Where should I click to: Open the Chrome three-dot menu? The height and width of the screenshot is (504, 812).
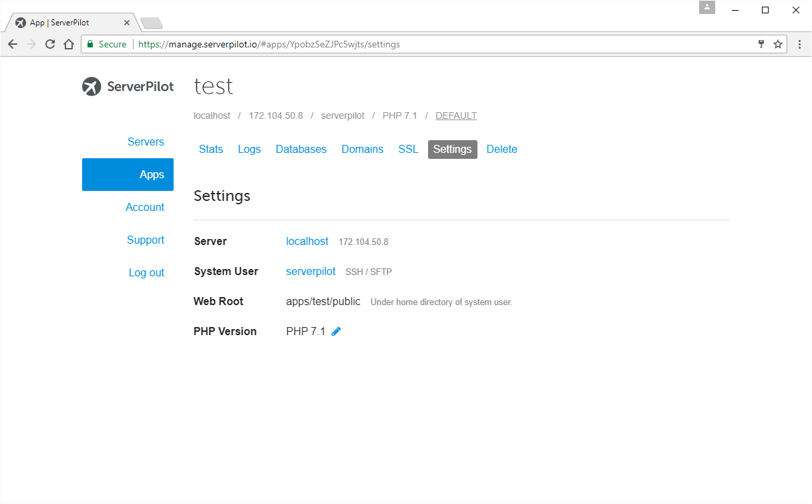click(799, 44)
